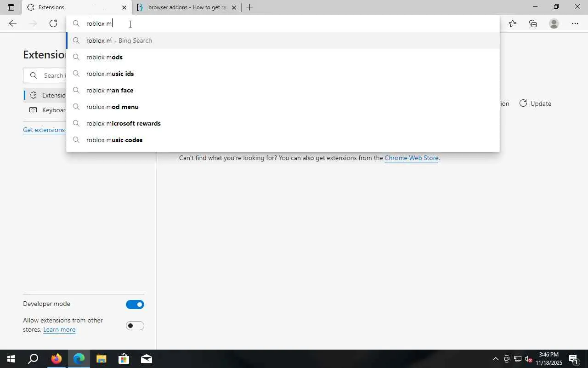Viewport: 588px width, 368px height.
Task: Pick 'roblox microsoft rewards' suggestion
Action: pyautogui.click(x=283, y=123)
